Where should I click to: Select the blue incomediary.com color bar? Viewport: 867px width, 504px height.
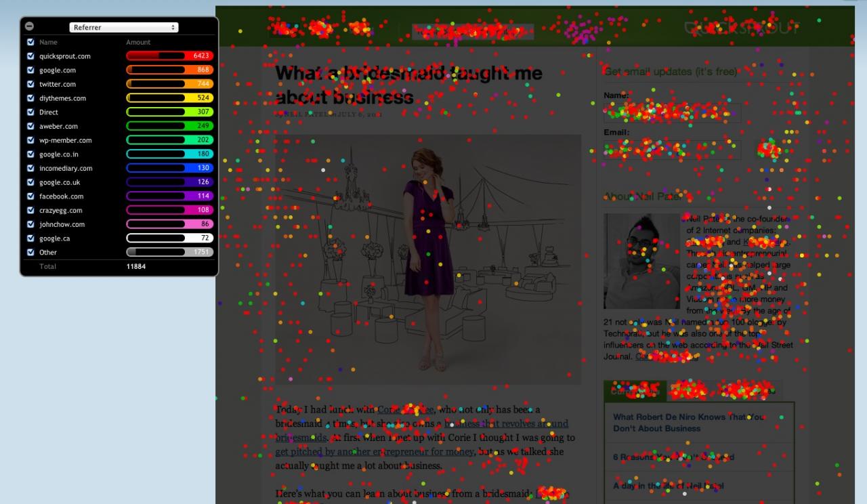click(x=169, y=168)
